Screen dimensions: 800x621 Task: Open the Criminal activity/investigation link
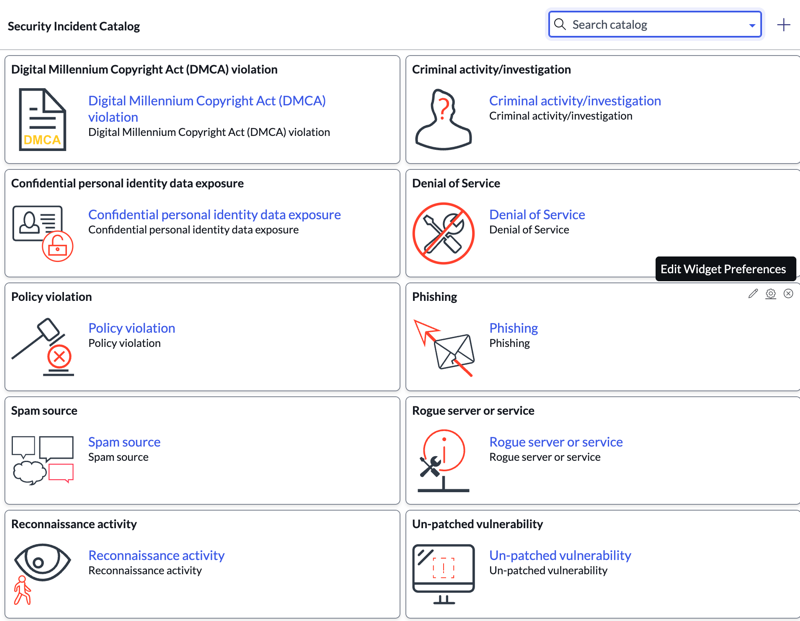[x=575, y=101]
